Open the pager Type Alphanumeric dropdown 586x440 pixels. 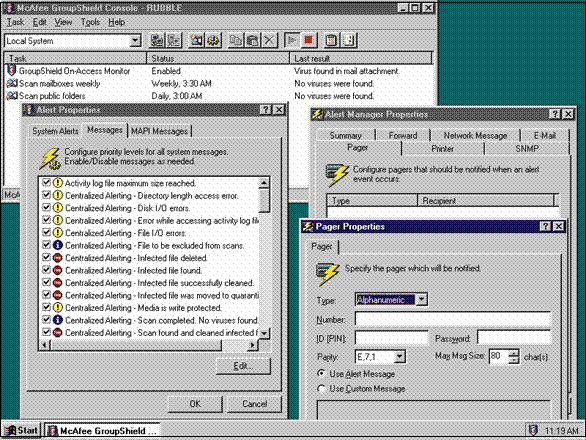421,299
